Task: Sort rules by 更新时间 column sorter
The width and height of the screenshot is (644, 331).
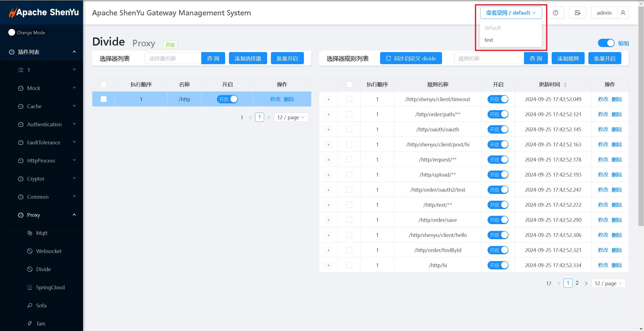Action: pos(565,85)
